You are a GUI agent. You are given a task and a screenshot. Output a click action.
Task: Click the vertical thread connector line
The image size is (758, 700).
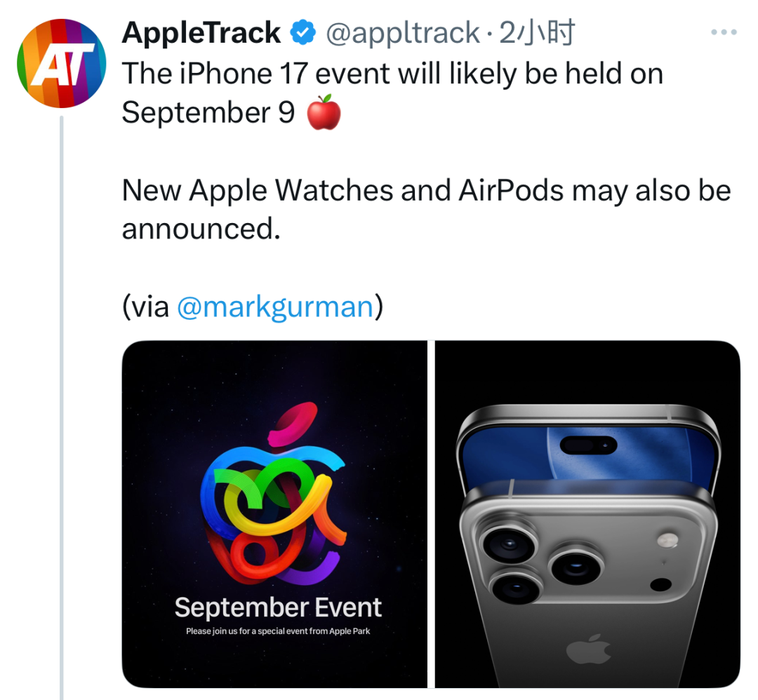[x=61, y=407]
